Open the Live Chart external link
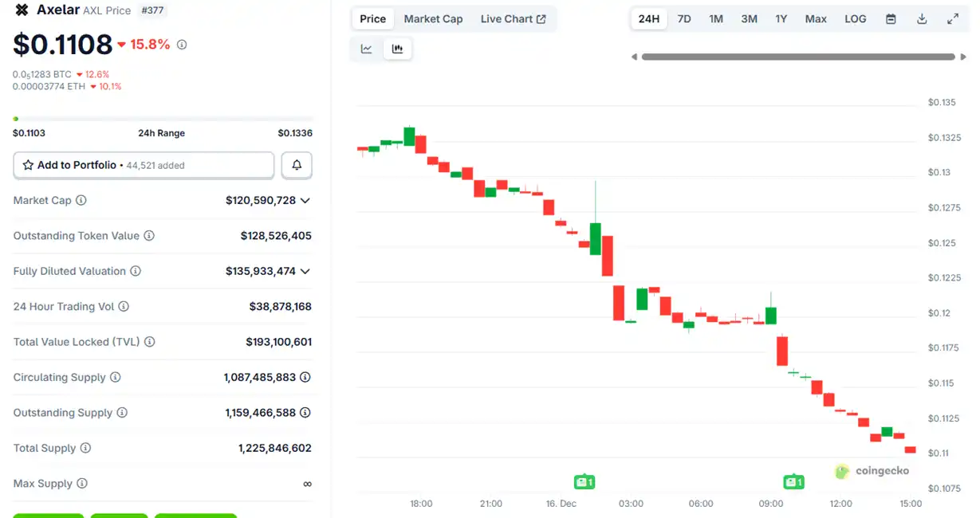 coord(514,18)
